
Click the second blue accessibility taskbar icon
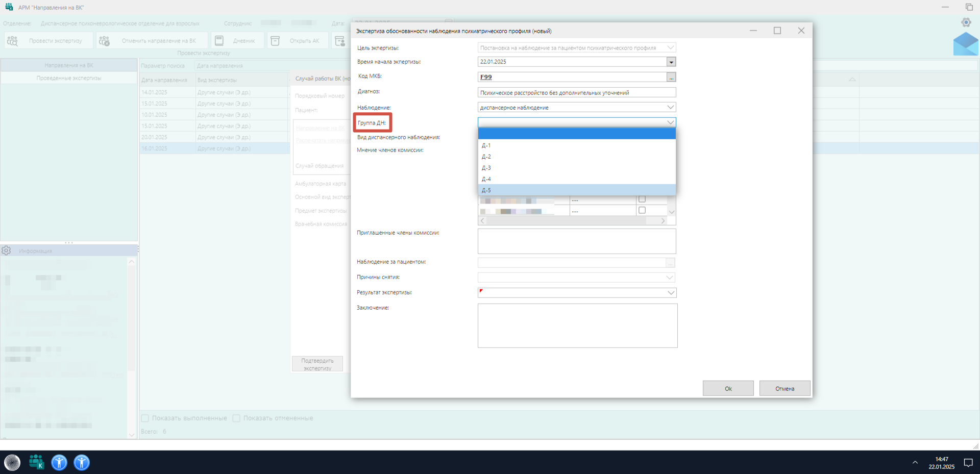click(82, 463)
